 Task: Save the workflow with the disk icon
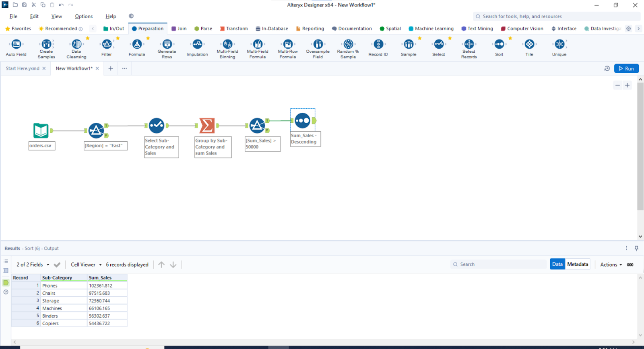click(x=24, y=5)
